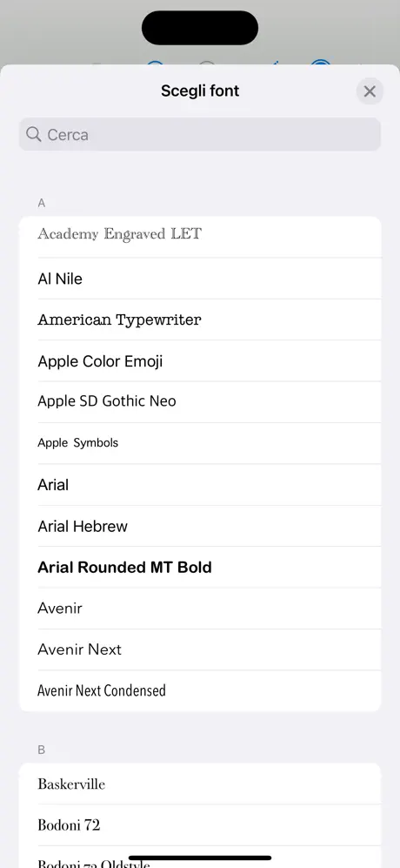Close the Scegli font sheet
This screenshot has width=400, height=868.
(370, 91)
